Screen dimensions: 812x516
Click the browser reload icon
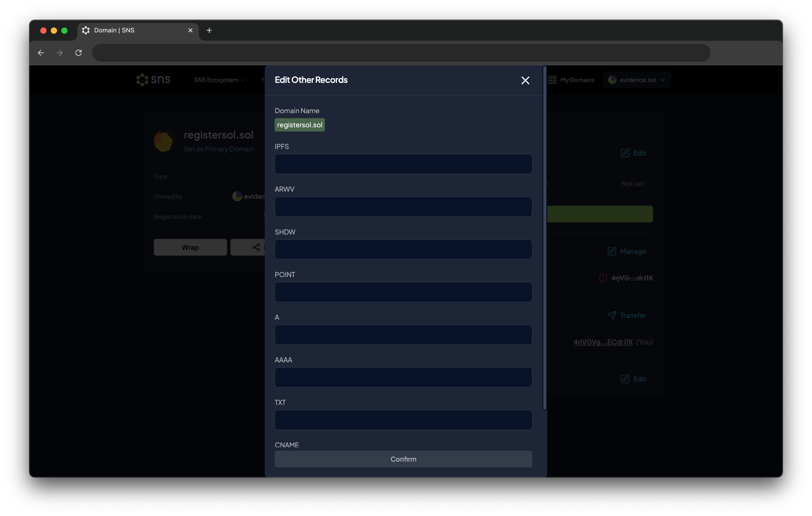tap(78, 53)
